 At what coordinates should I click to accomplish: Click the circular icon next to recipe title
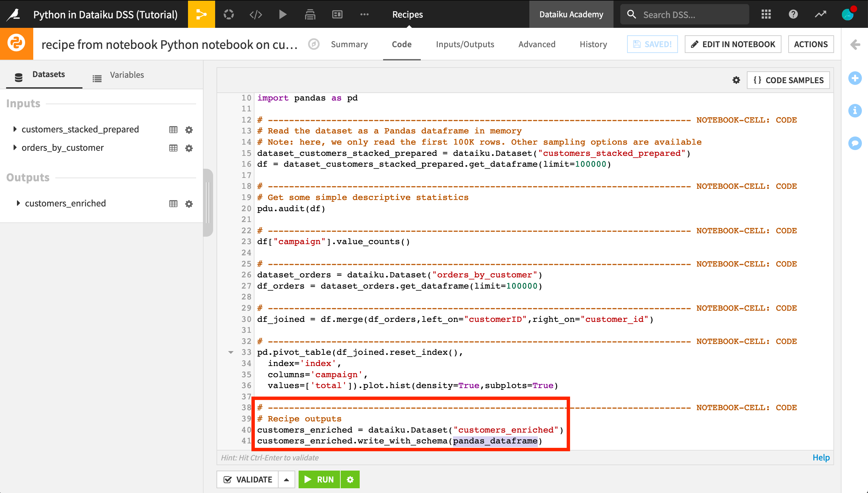pyautogui.click(x=314, y=44)
